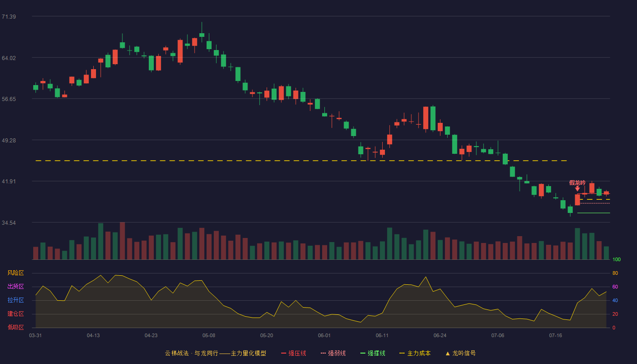Click the 0 indicator scale value
This screenshot has width=637, height=364.
coord(614,328)
